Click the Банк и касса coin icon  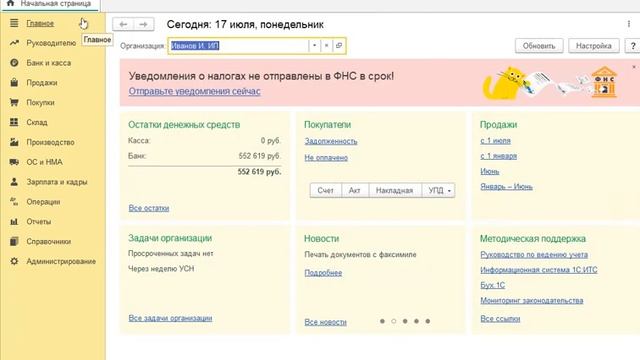(x=14, y=63)
